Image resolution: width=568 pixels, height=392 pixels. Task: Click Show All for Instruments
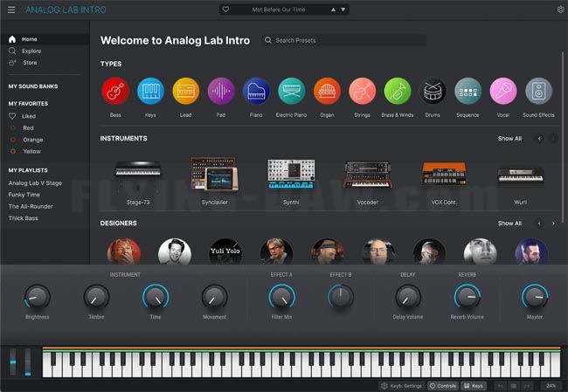coord(509,138)
